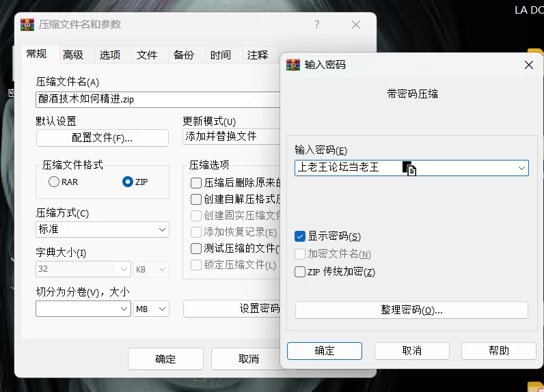Open the 压缩方式 dropdown showing 标准
This screenshot has height=392, width=544.
[103, 229]
